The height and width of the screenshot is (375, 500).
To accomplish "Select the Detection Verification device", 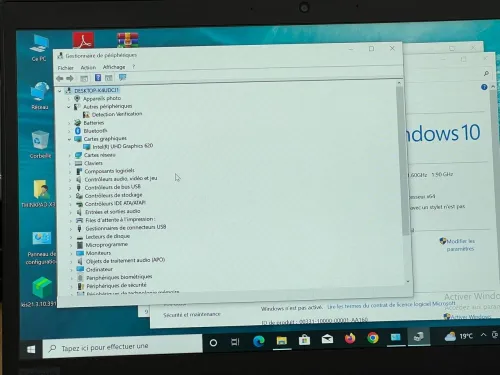I will [117, 114].
